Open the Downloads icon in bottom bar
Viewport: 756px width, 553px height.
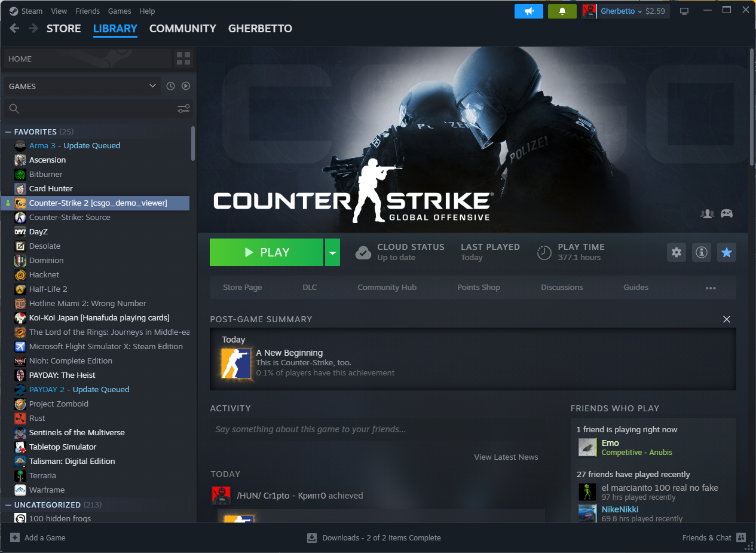312,537
